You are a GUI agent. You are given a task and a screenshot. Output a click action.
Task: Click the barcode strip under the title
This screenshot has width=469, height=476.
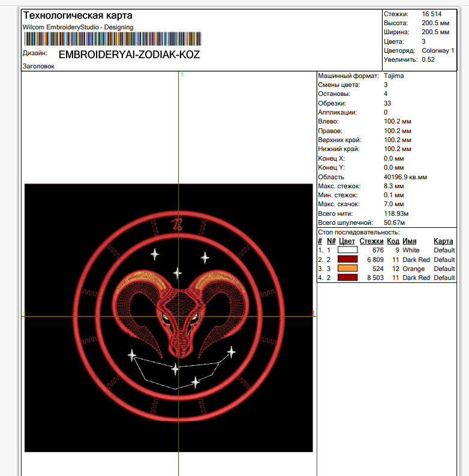(x=113, y=40)
